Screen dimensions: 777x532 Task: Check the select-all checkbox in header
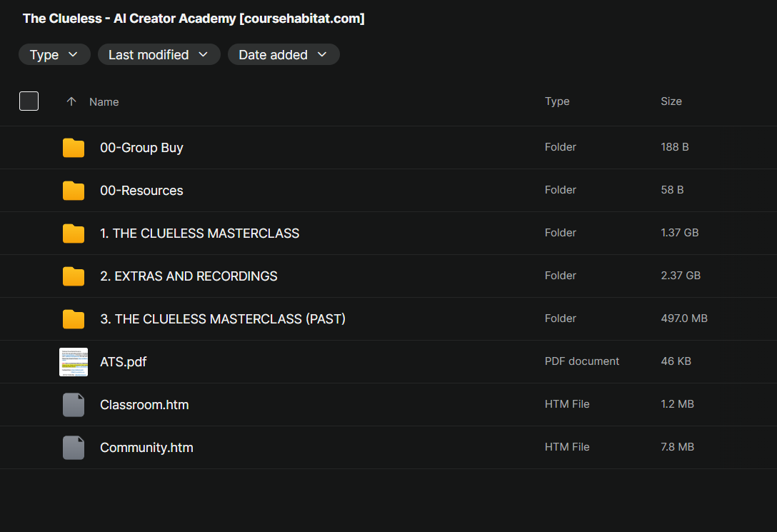coord(29,101)
